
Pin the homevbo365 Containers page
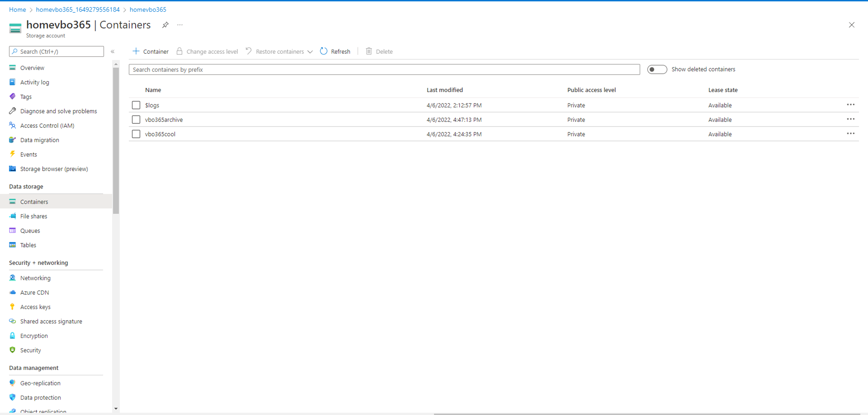(165, 25)
